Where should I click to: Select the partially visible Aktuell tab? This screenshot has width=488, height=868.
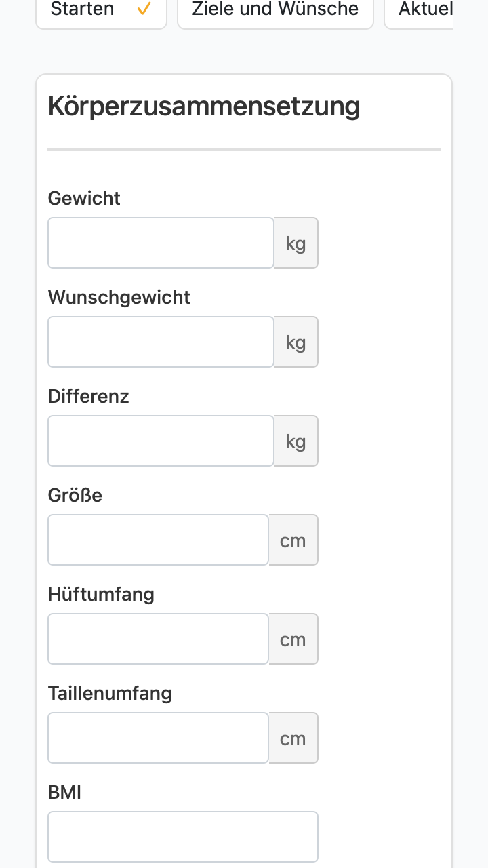click(419, 10)
